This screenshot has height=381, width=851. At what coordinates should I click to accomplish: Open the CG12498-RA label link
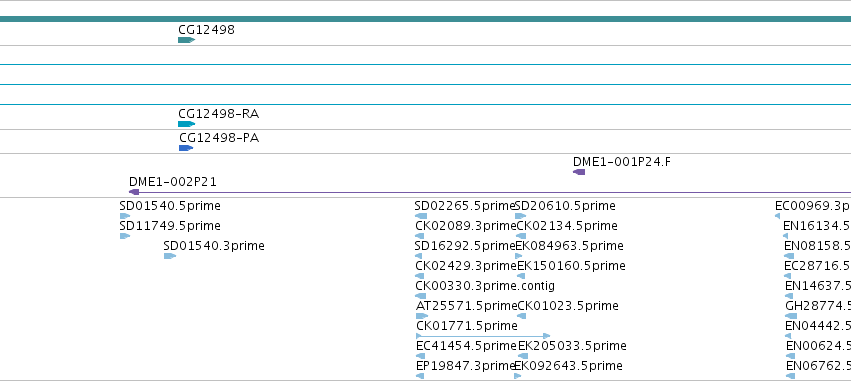[219, 114]
